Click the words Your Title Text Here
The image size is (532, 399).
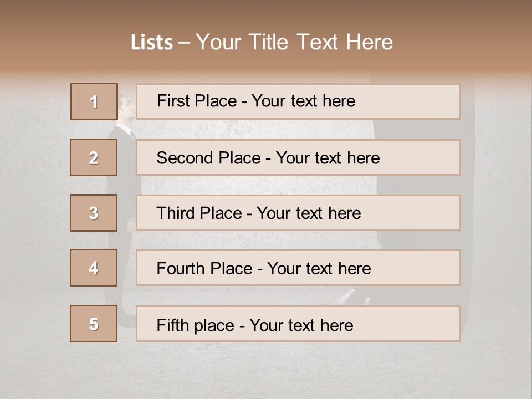pyautogui.click(x=294, y=42)
